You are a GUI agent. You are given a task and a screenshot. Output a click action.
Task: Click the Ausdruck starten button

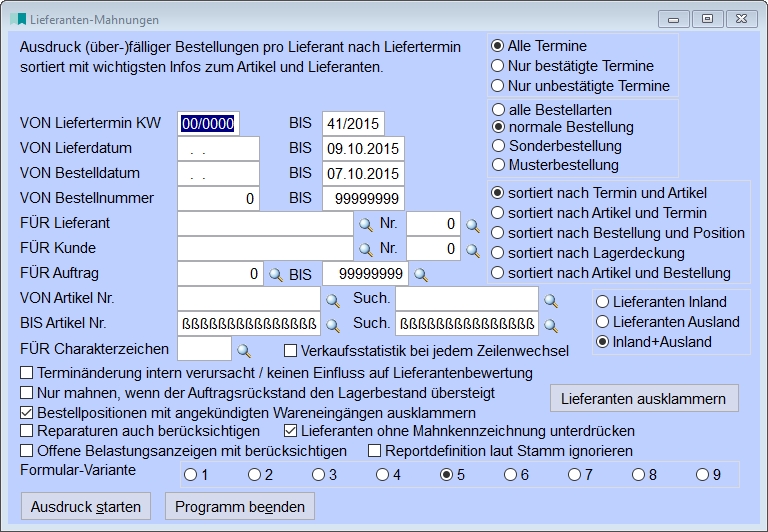coord(86,506)
